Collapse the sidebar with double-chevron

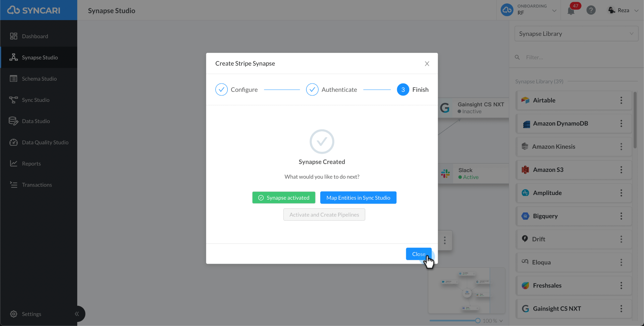click(x=77, y=314)
